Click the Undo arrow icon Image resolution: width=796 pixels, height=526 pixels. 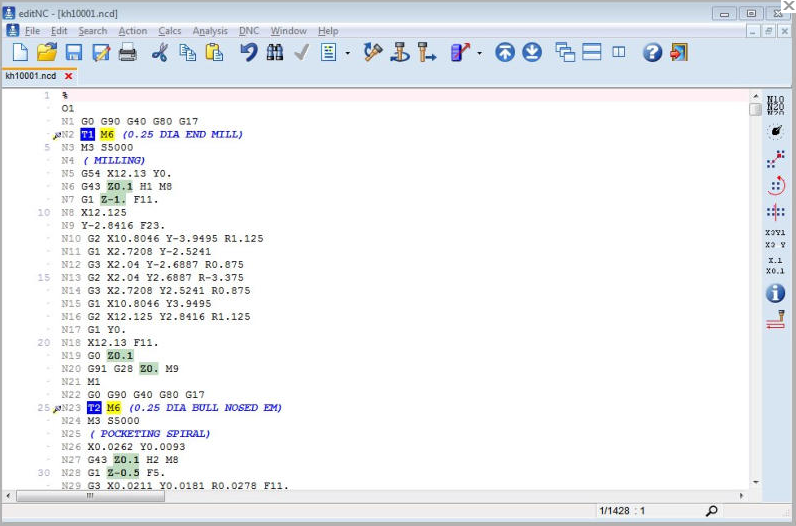point(248,53)
